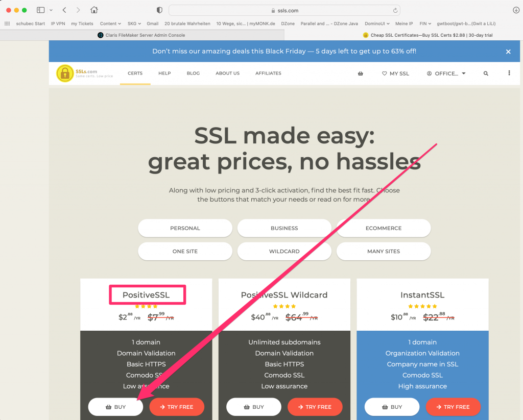Open the Safari home page icon
This screenshot has width=523, height=420.
pyautogui.click(x=94, y=10)
